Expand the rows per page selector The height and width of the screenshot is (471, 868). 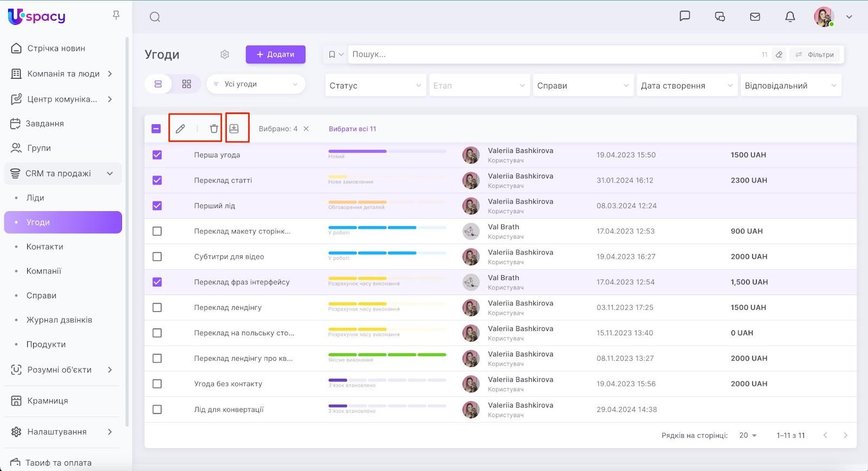coord(748,435)
